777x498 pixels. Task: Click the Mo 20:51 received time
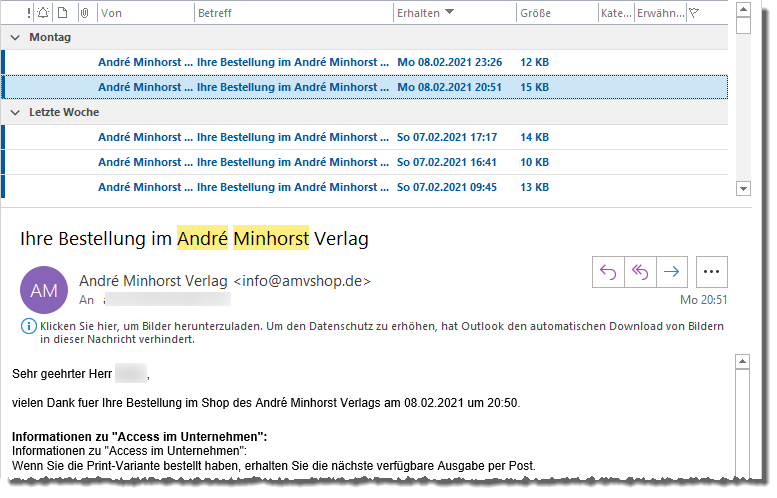pyautogui.click(x=704, y=300)
